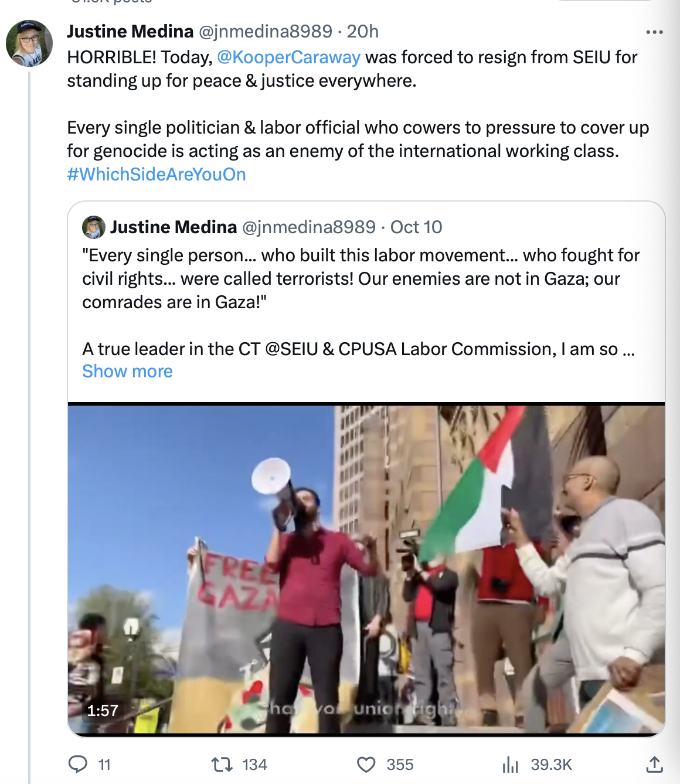Open the Oct 10 quoted tweet date

pos(416,227)
